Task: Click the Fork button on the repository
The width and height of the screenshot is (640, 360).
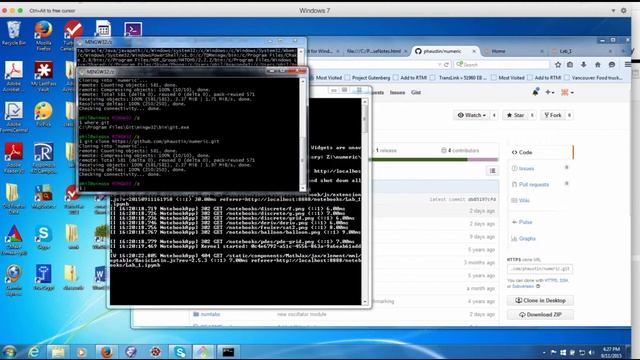Action: tap(553, 115)
